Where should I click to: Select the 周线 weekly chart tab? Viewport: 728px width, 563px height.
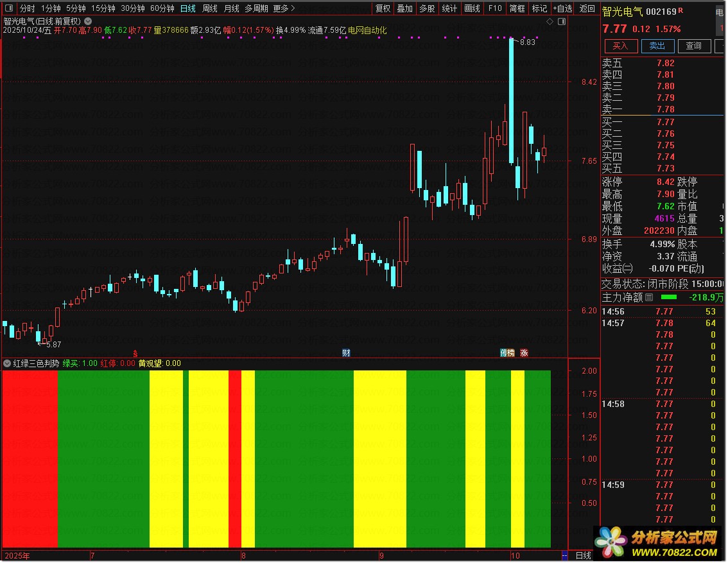(x=210, y=8)
